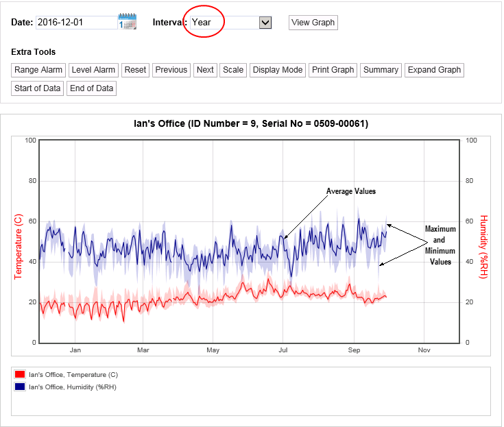Switch the Display Mode
The height and width of the screenshot is (427, 504).
coord(278,70)
